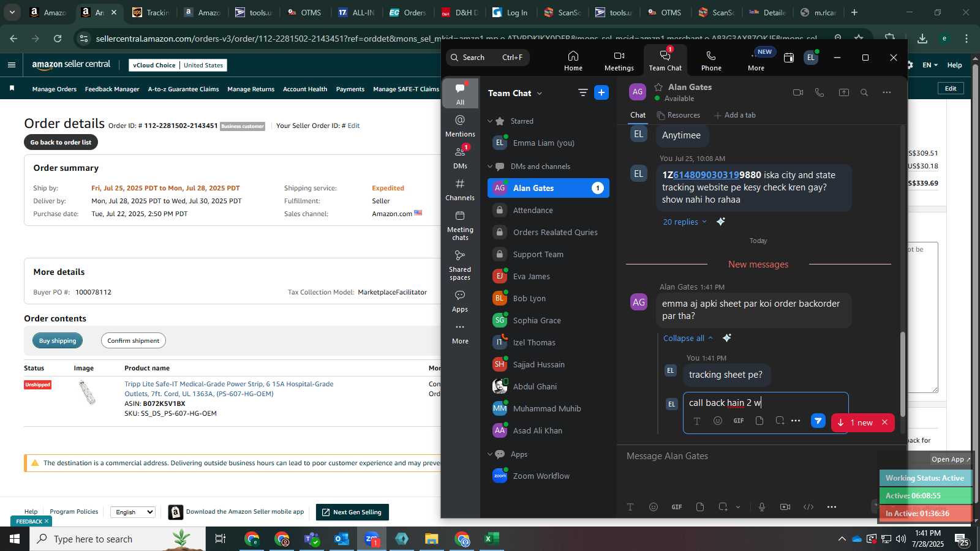Open Zoom Workflow app chat

coord(548,476)
